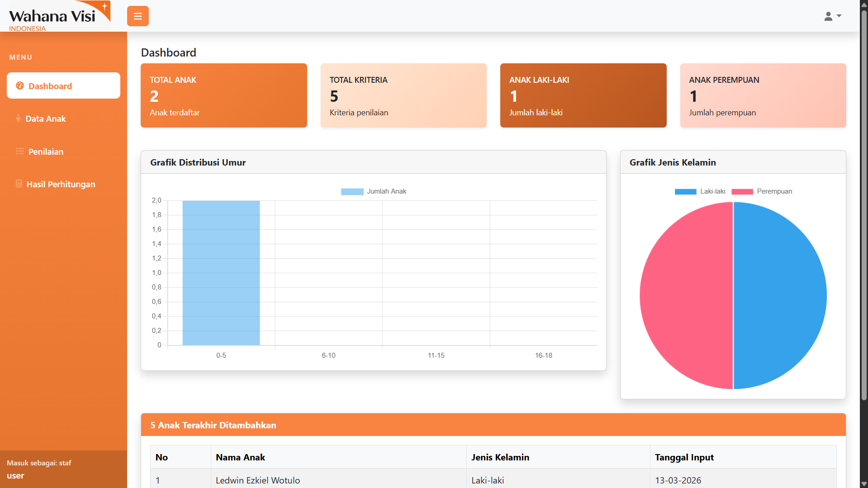Open Hasil Perhitungan page
This screenshot has width=868, height=488.
[x=61, y=184]
